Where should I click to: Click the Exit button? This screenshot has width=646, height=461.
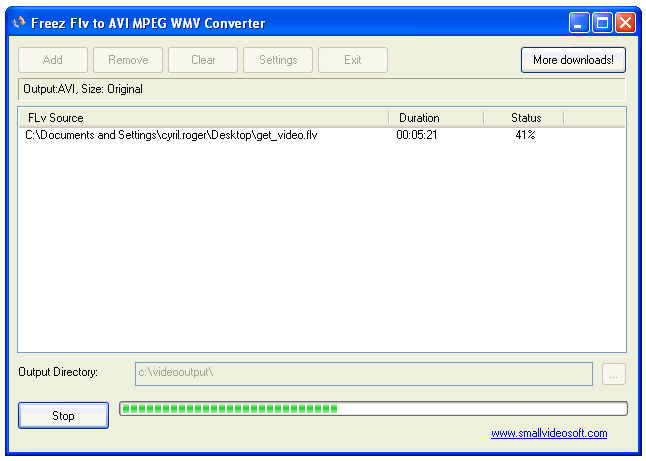(x=353, y=60)
